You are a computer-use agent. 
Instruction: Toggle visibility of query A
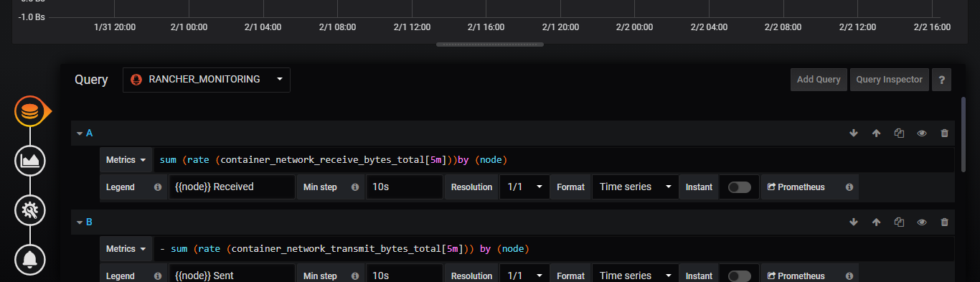[922, 133]
